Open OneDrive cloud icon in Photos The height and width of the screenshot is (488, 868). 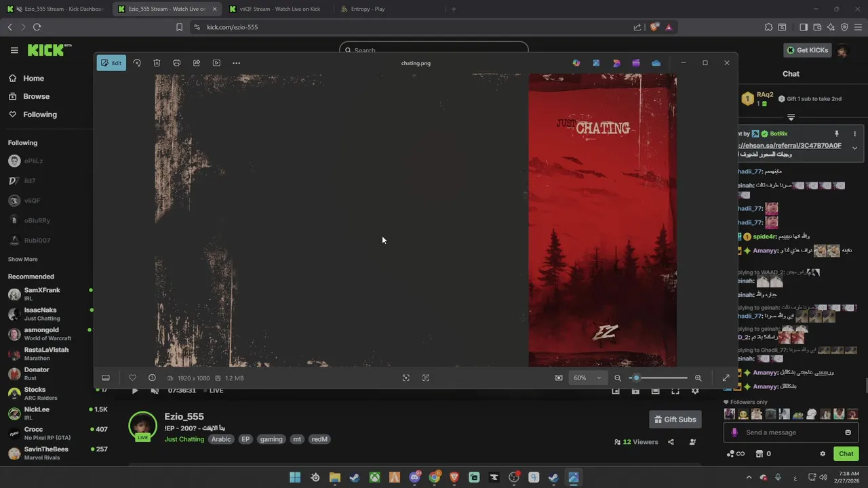(656, 63)
